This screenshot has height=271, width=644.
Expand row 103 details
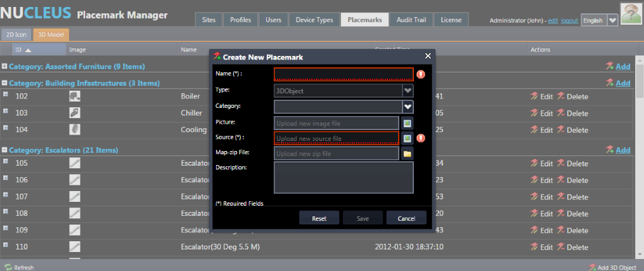click(5, 111)
